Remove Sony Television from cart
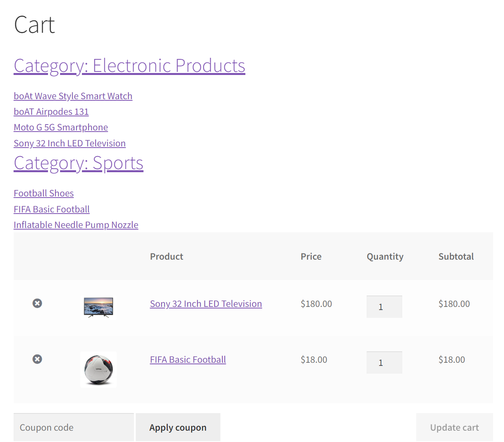 (x=37, y=303)
